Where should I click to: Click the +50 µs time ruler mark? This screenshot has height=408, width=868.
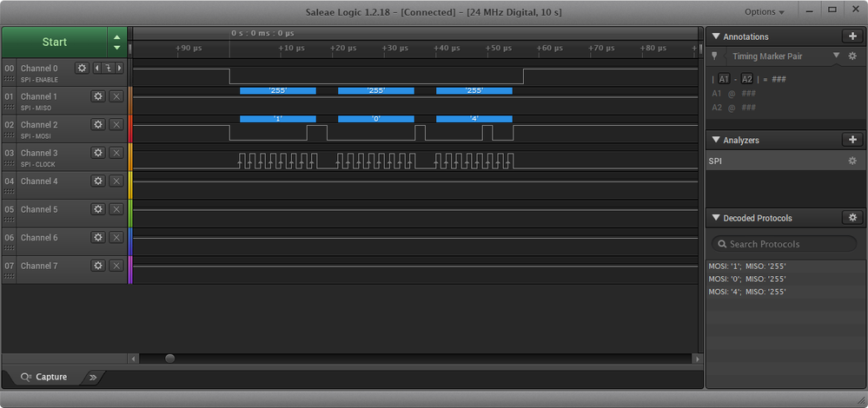(x=499, y=48)
